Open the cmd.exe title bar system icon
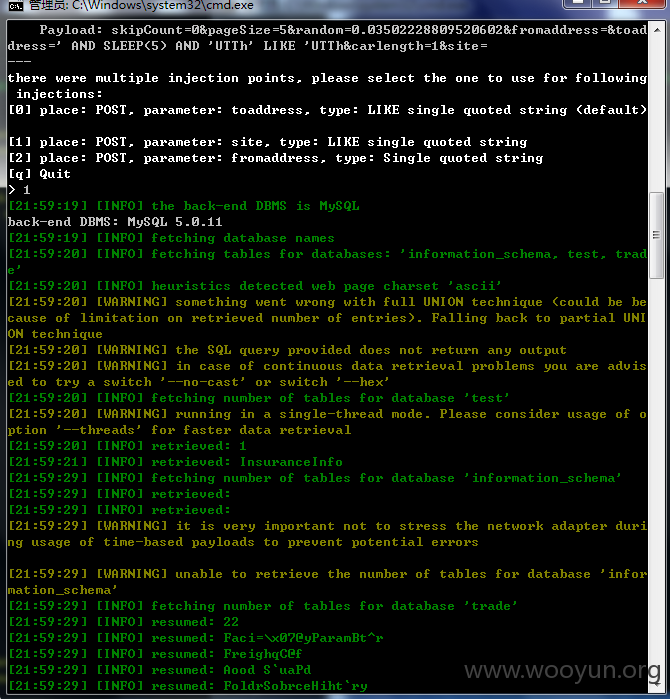The width and height of the screenshot is (670, 699). coord(16,6)
